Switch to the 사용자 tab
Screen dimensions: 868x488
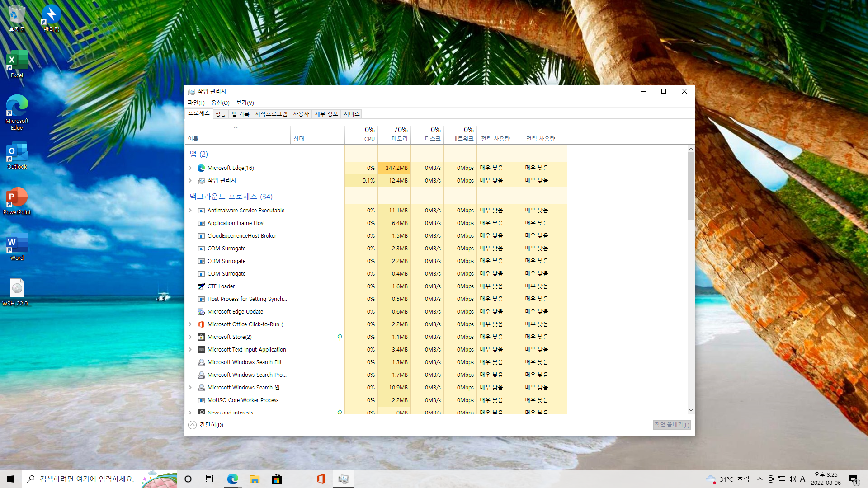coord(301,114)
